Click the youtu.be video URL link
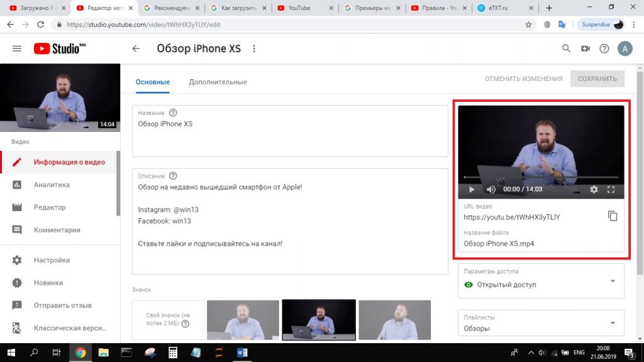This screenshot has height=362, width=644. pos(512,217)
